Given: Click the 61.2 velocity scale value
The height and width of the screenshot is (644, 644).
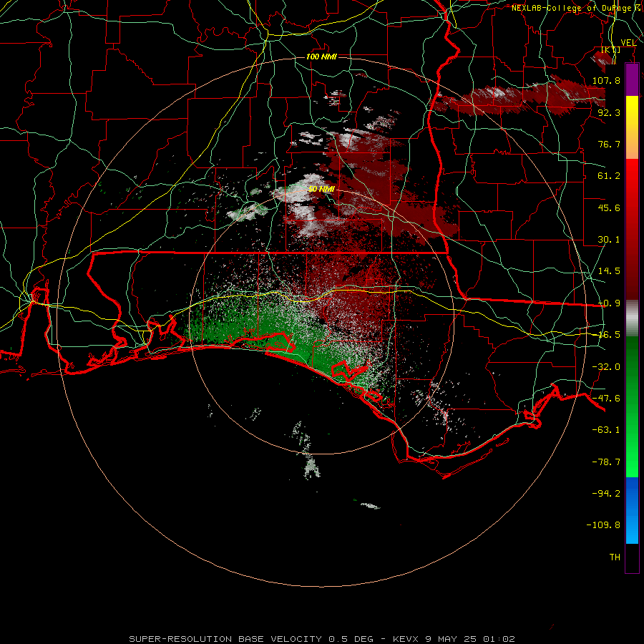Looking at the screenshot, I should (x=609, y=176).
